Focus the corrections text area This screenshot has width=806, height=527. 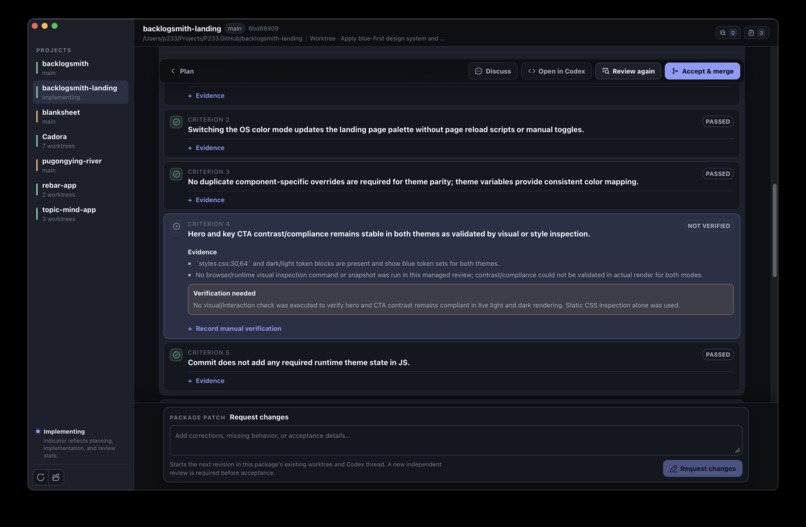point(455,440)
